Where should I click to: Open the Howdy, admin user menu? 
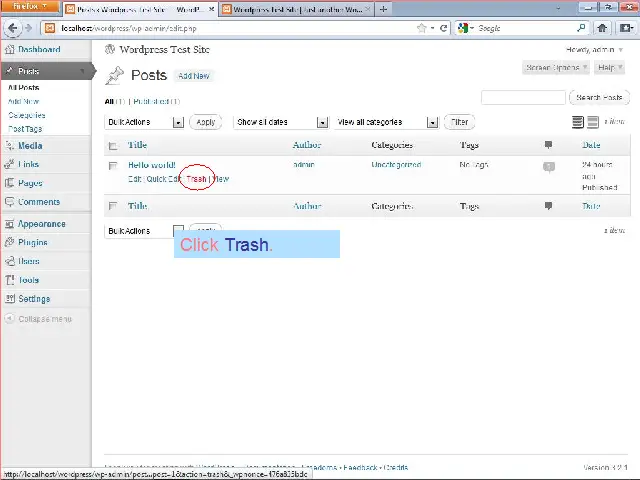click(594, 50)
